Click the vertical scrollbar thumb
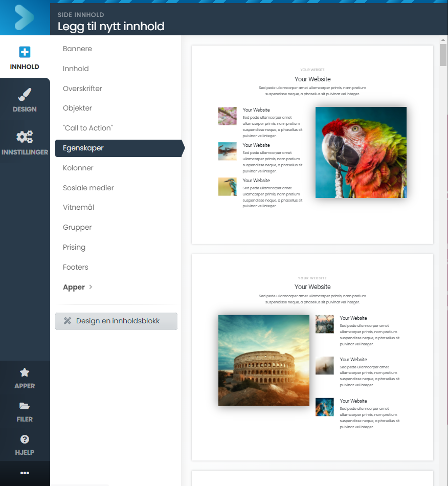The image size is (448, 486). tap(443, 55)
